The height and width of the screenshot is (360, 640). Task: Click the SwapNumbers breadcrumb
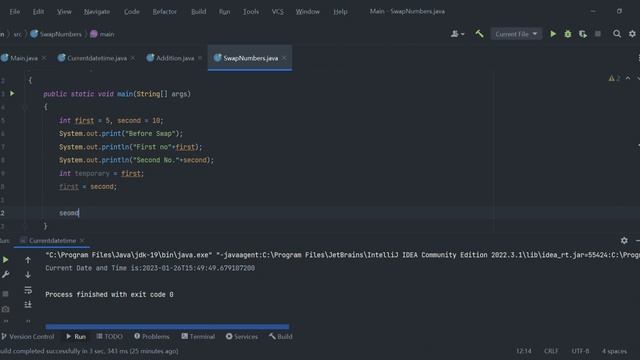click(x=56, y=34)
